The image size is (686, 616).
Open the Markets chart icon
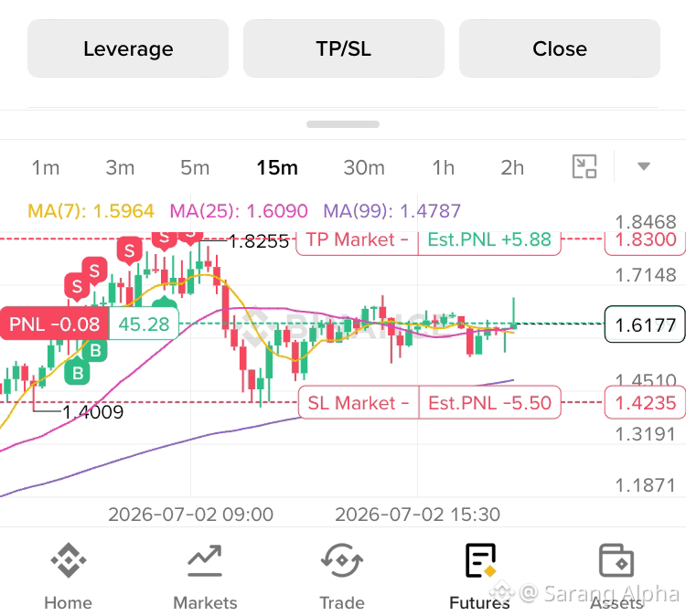pyautogui.click(x=205, y=561)
